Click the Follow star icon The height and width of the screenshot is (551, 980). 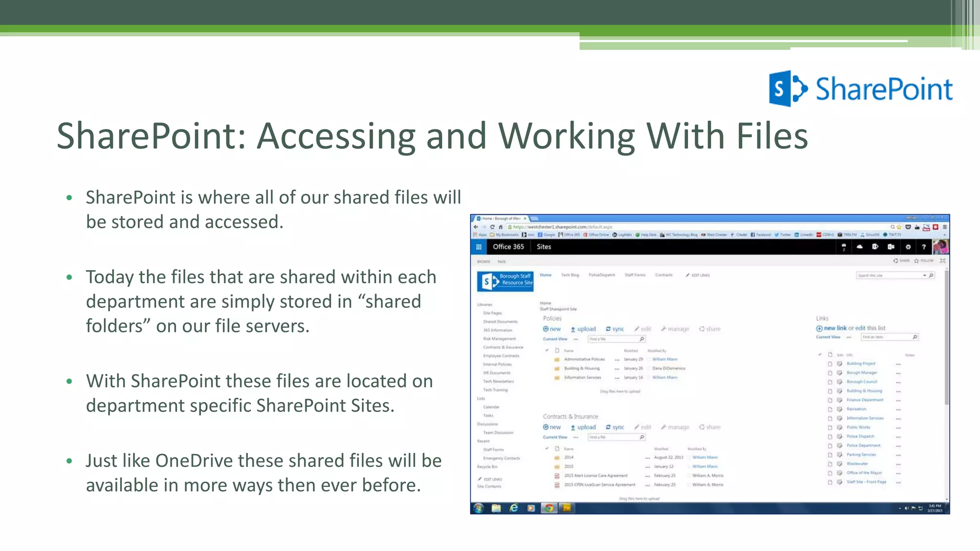[x=917, y=261]
